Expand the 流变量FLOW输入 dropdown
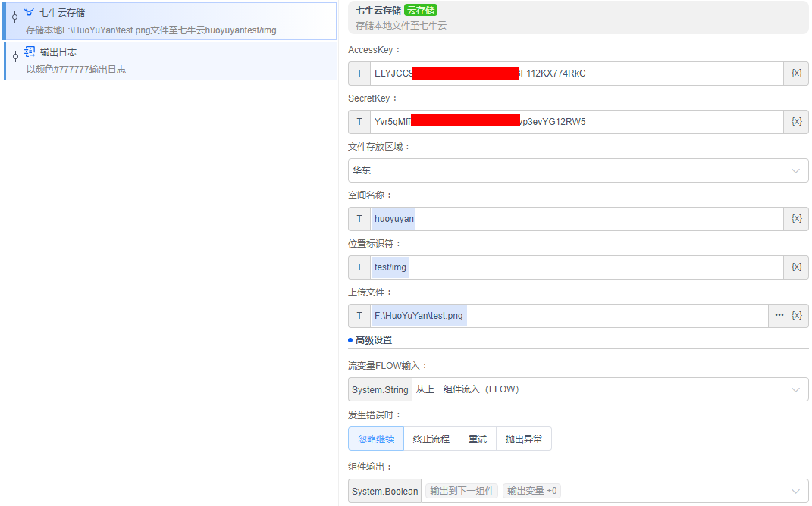Viewport: 812px width, 506px height. click(x=610, y=389)
